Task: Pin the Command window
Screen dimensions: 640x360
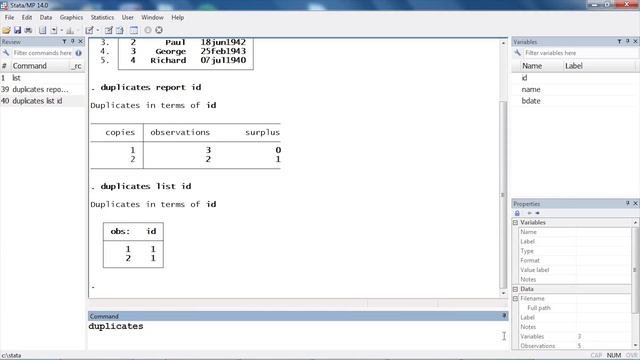Action: tap(504, 316)
